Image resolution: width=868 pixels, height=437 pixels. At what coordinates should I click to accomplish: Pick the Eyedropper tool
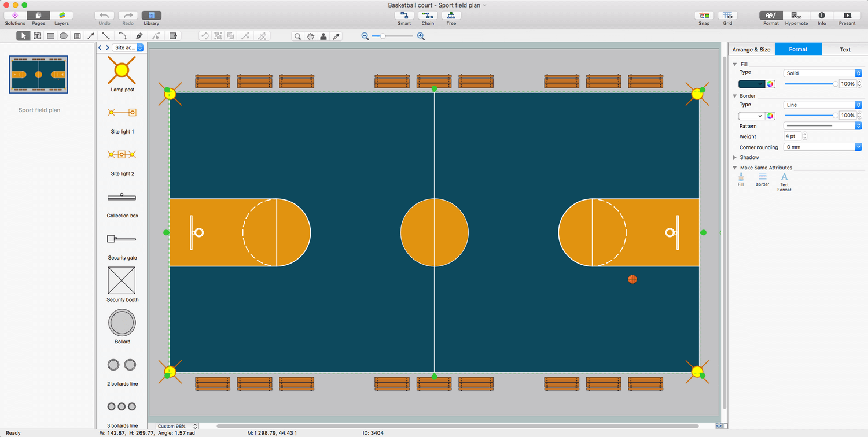pos(336,36)
